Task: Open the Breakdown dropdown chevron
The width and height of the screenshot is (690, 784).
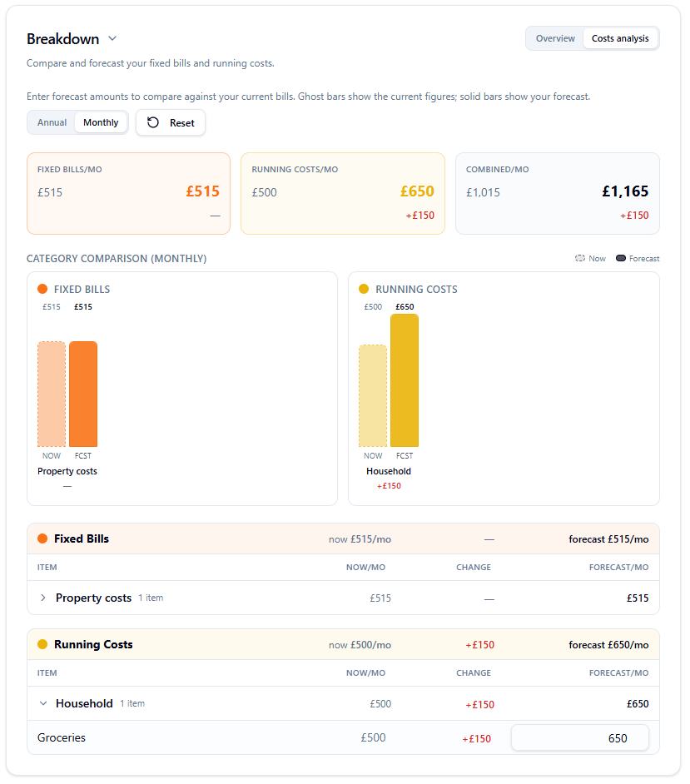Action: point(112,38)
